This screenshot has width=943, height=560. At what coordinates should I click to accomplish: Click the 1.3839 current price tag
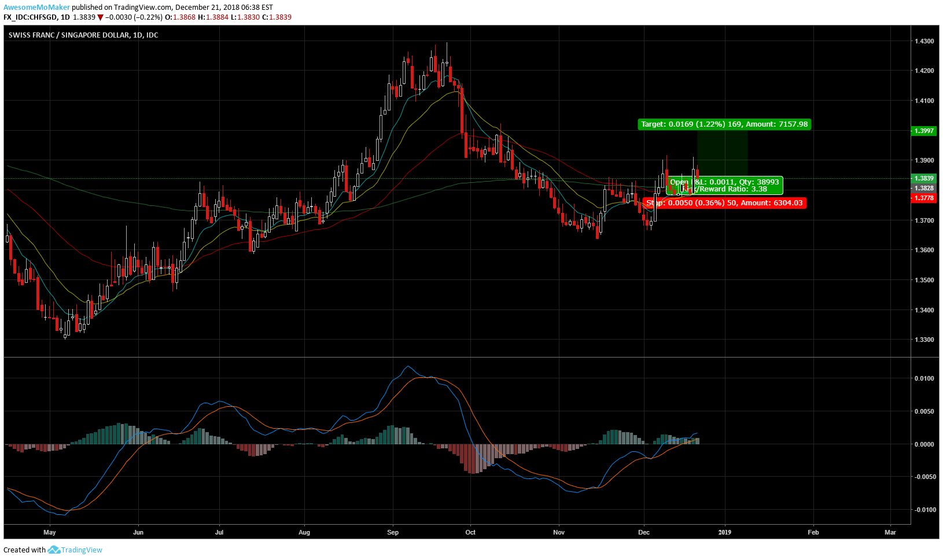[924, 178]
